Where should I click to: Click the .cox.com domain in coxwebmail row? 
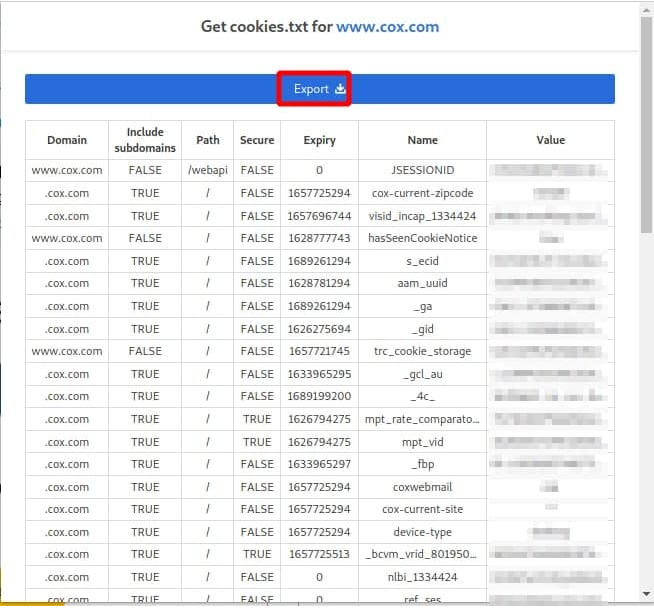pyautogui.click(x=67, y=487)
